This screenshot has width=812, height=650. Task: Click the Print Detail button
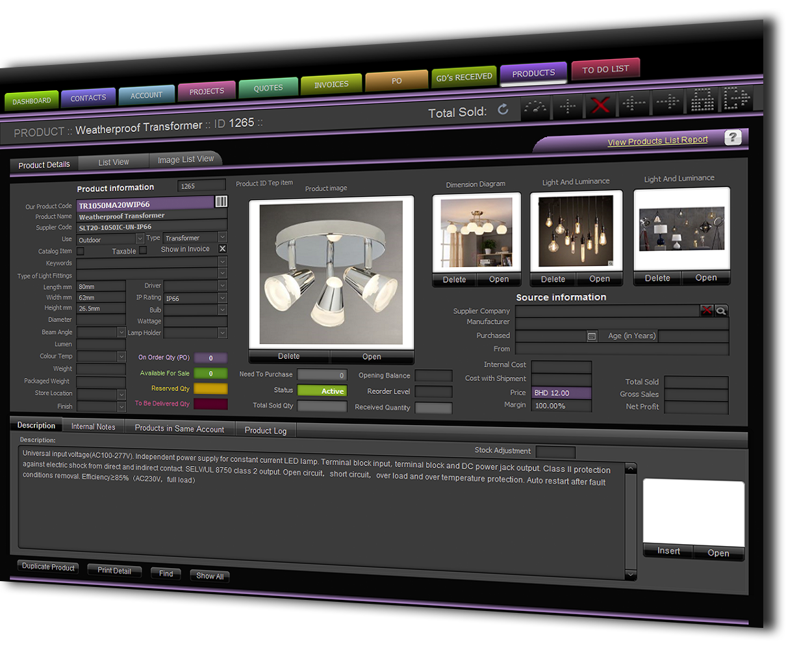[114, 571]
